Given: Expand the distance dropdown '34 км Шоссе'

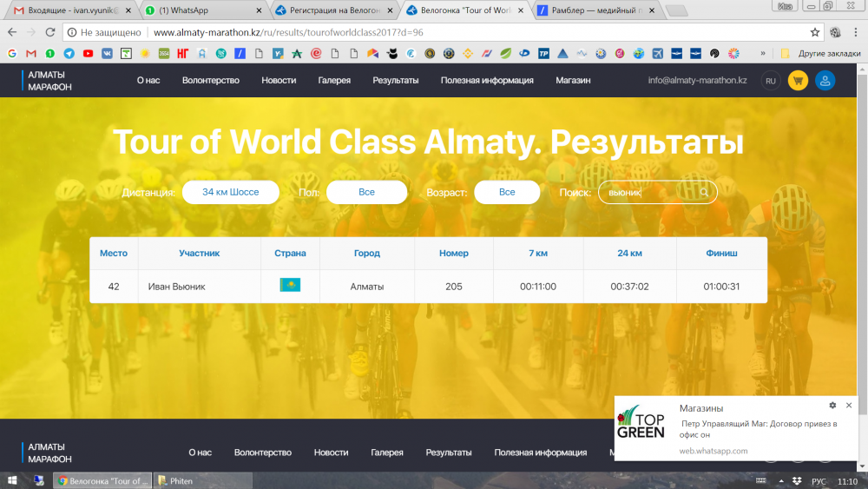Looking at the screenshot, I should pyautogui.click(x=230, y=192).
